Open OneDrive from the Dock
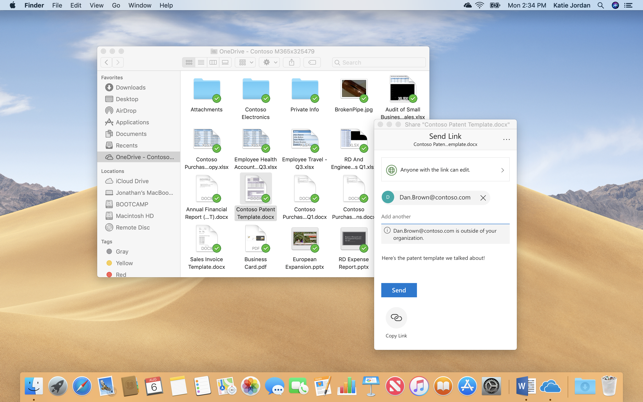The height and width of the screenshot is (402, 643). coord(550,386)
